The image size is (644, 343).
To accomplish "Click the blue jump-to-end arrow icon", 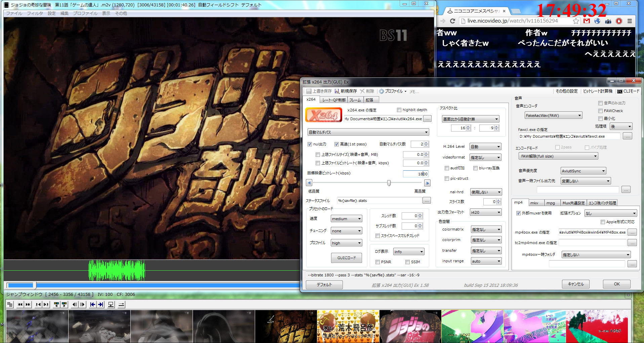I will (100, 305).
